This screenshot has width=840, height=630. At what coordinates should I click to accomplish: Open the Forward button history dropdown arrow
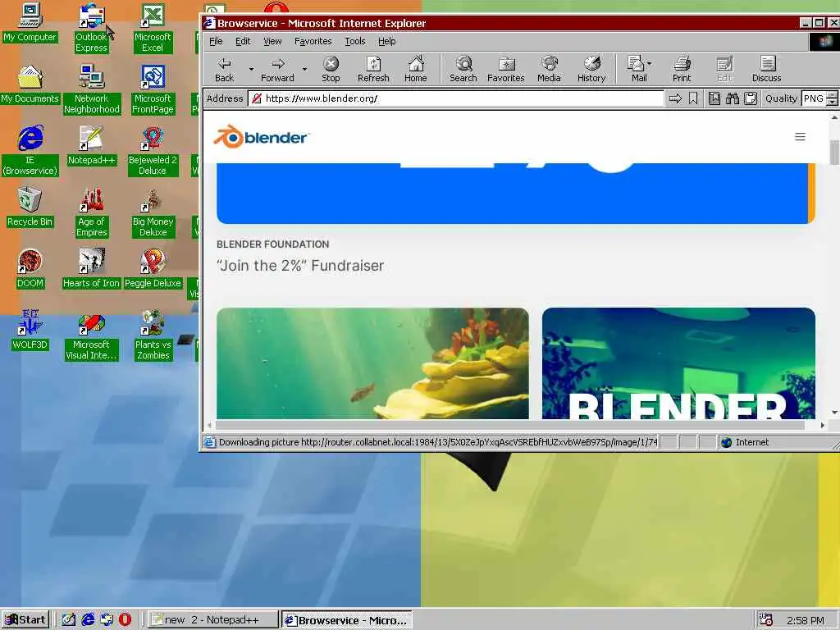pyautogui.click(x=304, y=69)
